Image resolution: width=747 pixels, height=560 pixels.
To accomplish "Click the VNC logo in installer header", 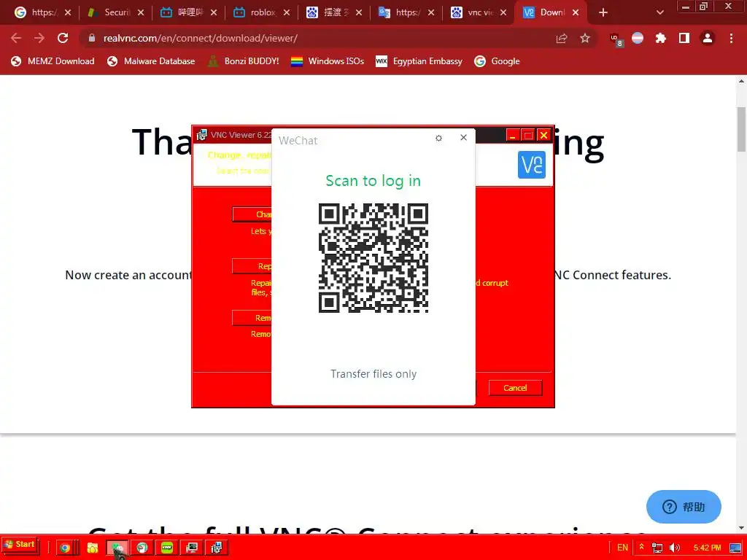I will click(531, 165).
